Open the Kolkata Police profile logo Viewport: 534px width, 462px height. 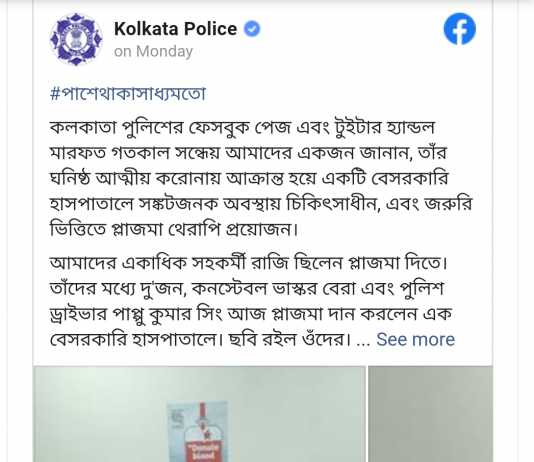[x=76, y=39]
